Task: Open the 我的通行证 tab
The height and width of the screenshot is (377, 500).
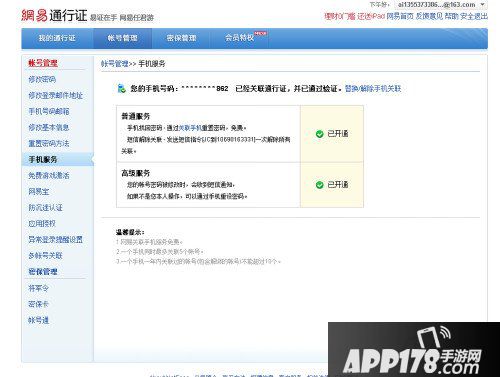Action: coord(57,38)
